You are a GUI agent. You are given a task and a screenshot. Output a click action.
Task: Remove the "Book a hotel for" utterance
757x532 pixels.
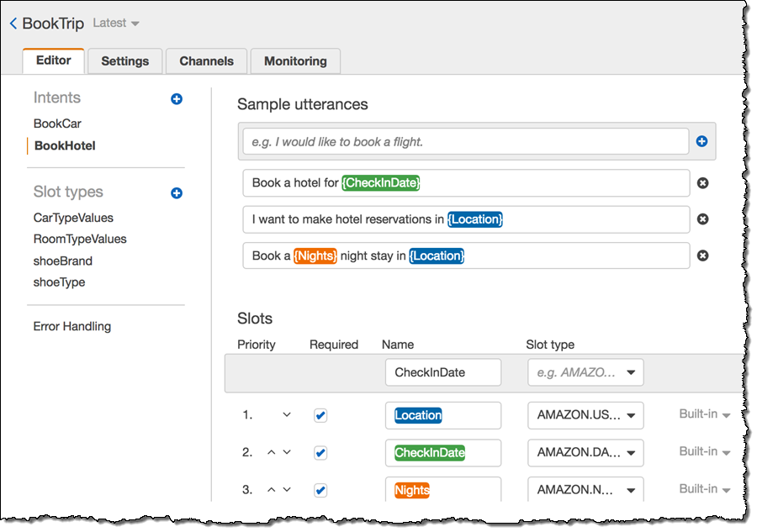703,183
